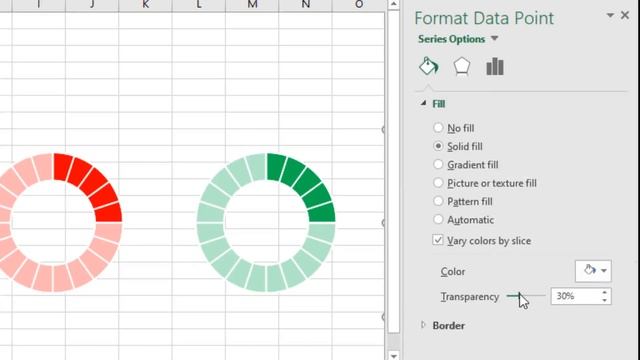This screenshot has width=640, height=360.
Task: Open the task pane options arrow
Action: 610,16
